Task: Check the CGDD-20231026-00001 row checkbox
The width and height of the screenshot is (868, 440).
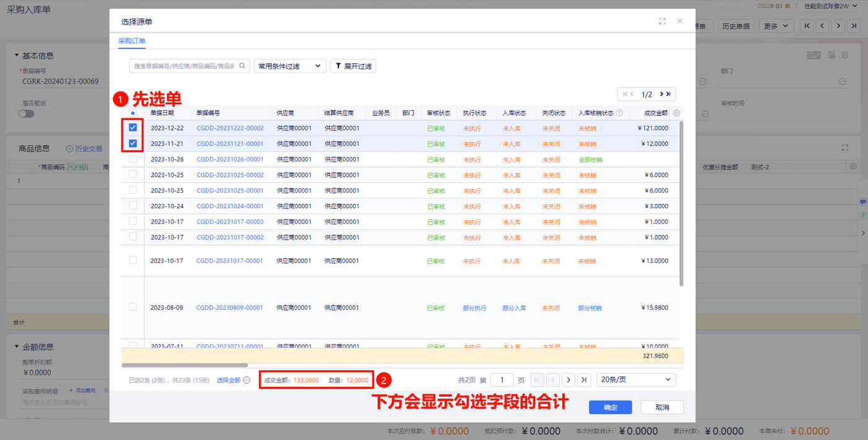Action: coord(133,159)
